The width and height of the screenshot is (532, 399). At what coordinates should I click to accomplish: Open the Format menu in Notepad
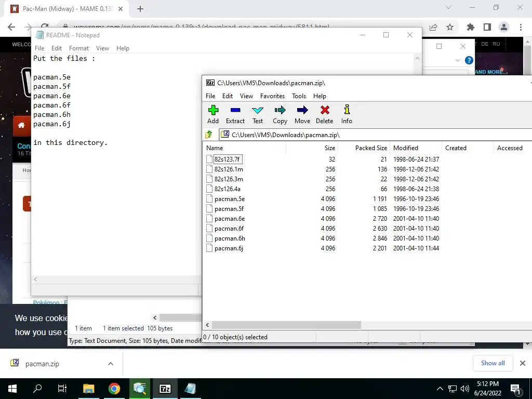point(79,48)
